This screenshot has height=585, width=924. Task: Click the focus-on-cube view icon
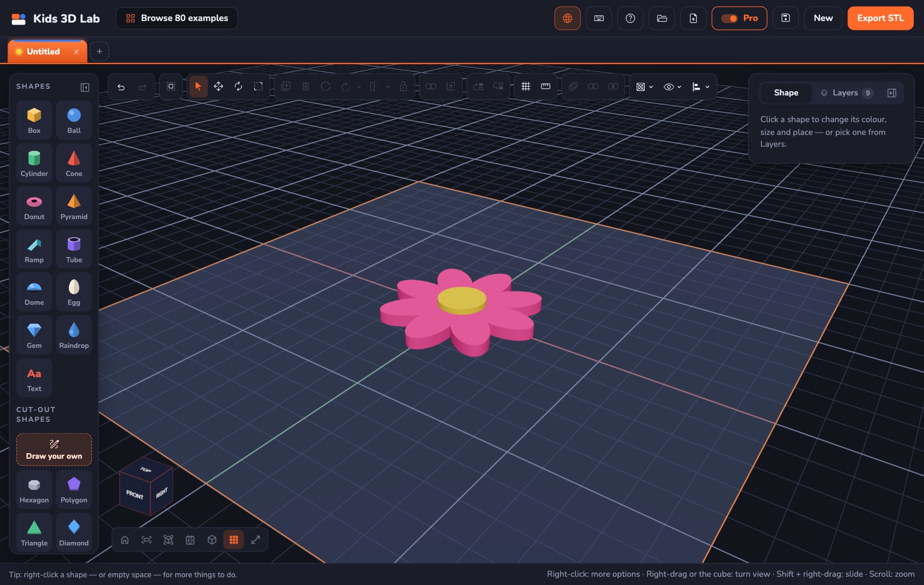click(168, 540)
